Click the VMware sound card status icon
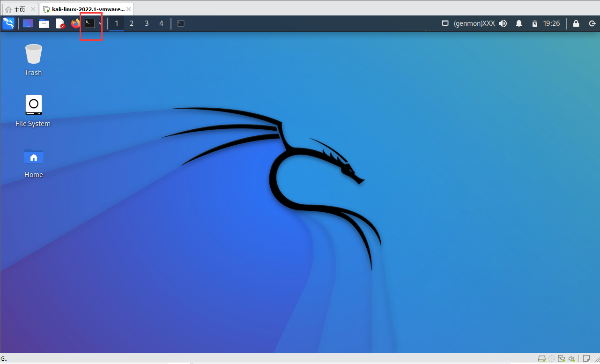 pos(571,359)
